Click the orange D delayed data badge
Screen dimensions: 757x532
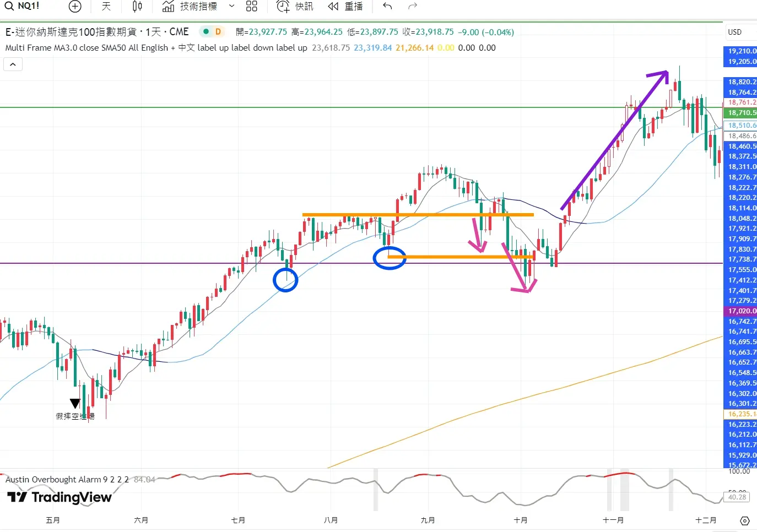pos(218,32)
